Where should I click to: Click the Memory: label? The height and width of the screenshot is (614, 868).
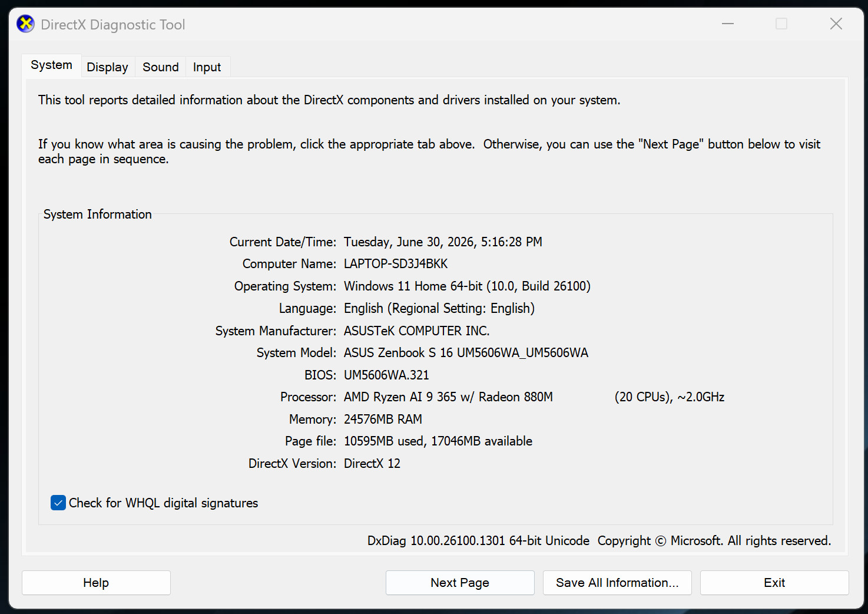tap(313, 420)
